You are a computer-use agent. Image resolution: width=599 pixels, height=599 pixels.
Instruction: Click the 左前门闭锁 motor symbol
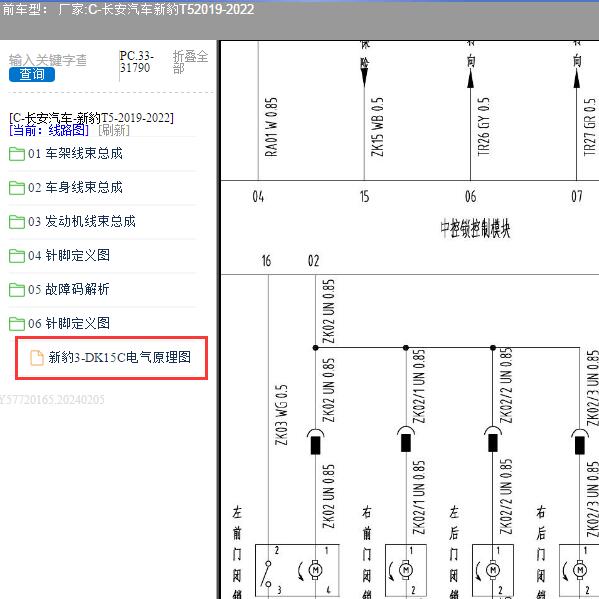[x=315, y=570]
